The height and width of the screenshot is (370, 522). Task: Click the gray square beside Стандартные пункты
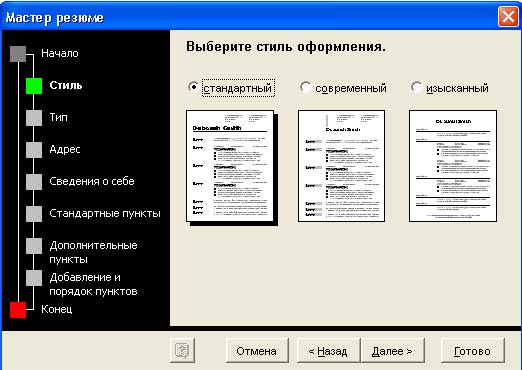[34, 214]
